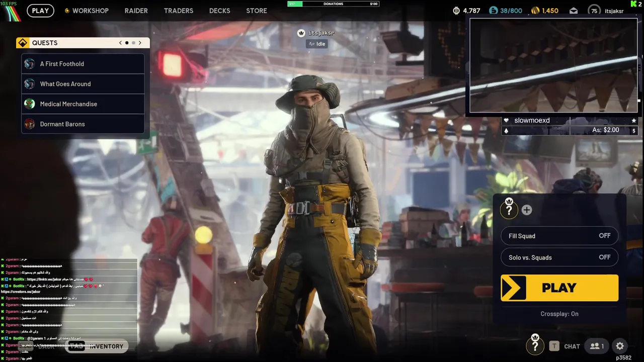Open the creators.ea/jaksr chat link
Viewport: 644px width, 362px height.
pyautogui.click(x=21, y=292)
